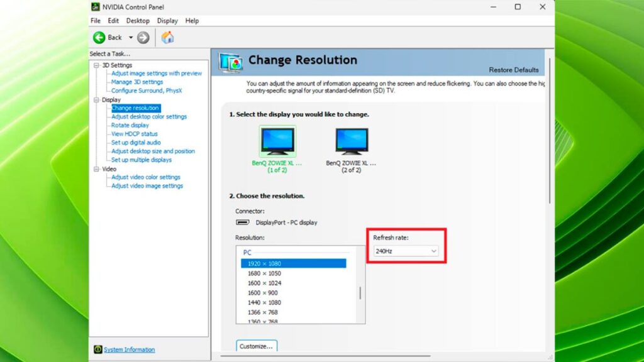Click the NVIDIA logo in title bar
The image size is (644, 362).
pos(96,7)
